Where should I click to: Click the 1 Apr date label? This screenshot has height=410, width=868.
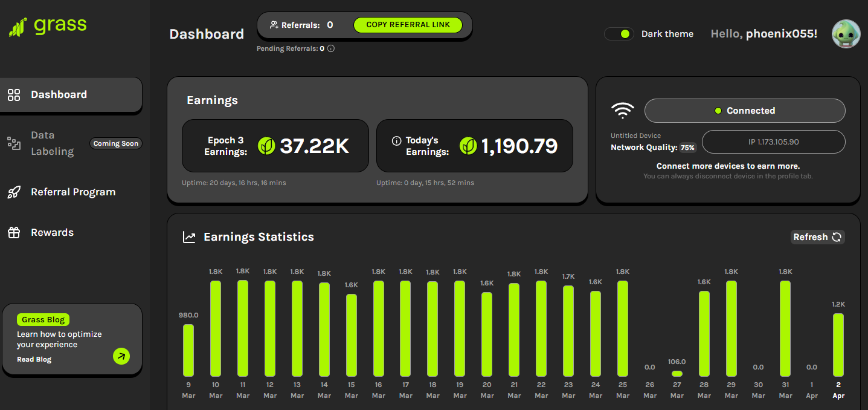(x=812, y=390)
